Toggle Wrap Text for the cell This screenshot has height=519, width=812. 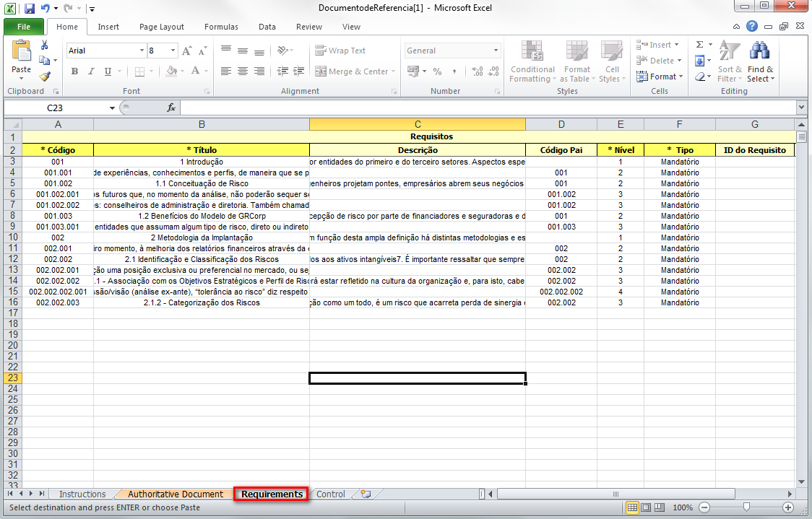(x=340, y=51)
